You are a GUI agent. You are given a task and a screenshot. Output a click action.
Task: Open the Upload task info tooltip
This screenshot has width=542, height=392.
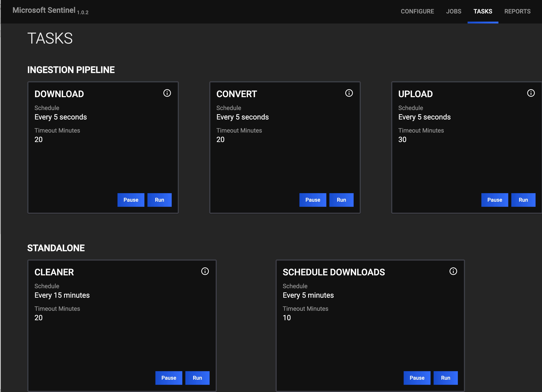point(531,93)
